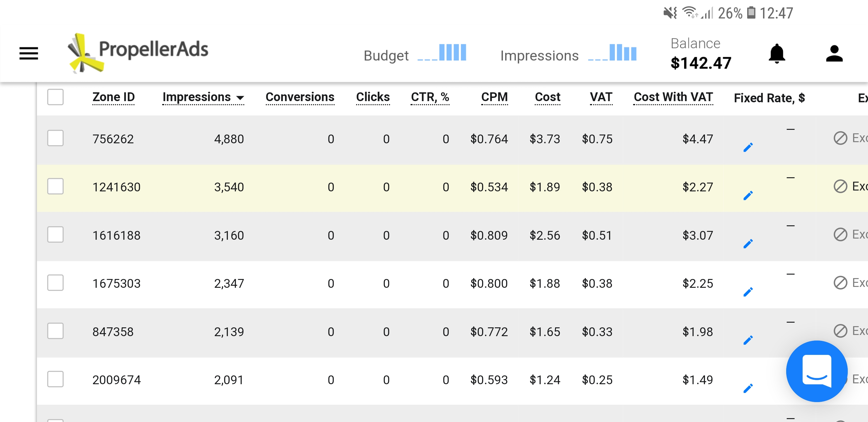
Task: Sort table by Clicks header
Action: 373,97
